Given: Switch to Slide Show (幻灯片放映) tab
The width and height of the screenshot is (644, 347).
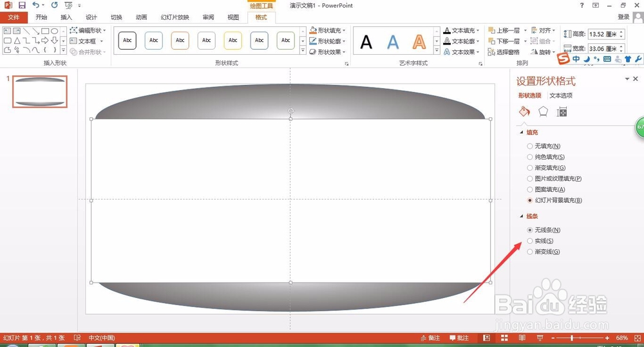Looking at the screenshot, I should pos(175,17).
